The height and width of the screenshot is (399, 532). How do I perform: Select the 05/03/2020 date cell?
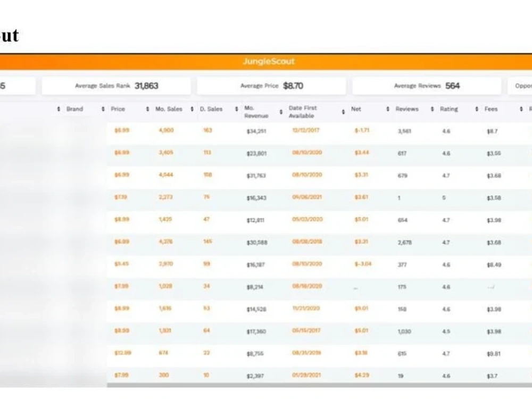click(307, 219)
